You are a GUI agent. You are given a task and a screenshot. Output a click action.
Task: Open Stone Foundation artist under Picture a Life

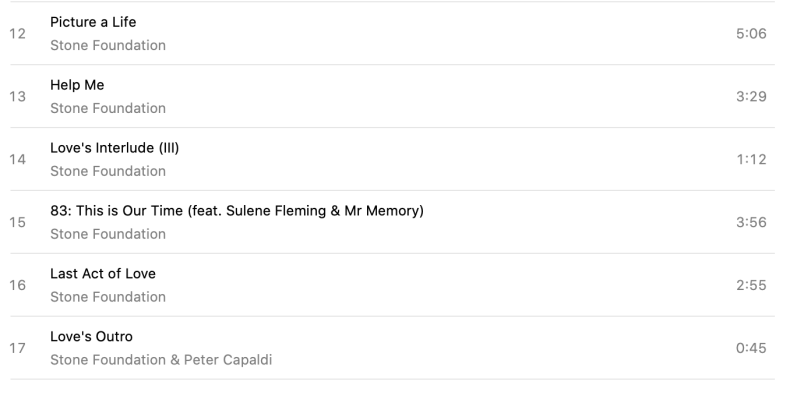(108, 45)
